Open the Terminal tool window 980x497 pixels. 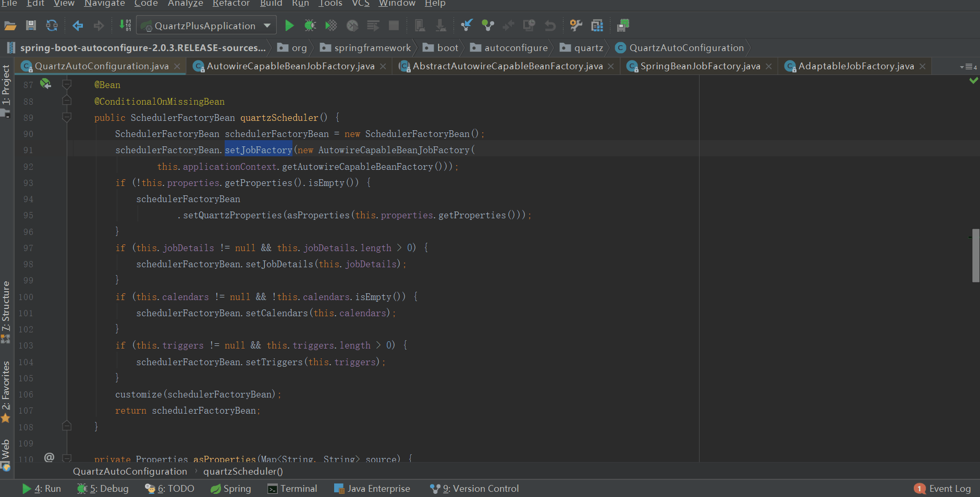click(x=292, y=489)
